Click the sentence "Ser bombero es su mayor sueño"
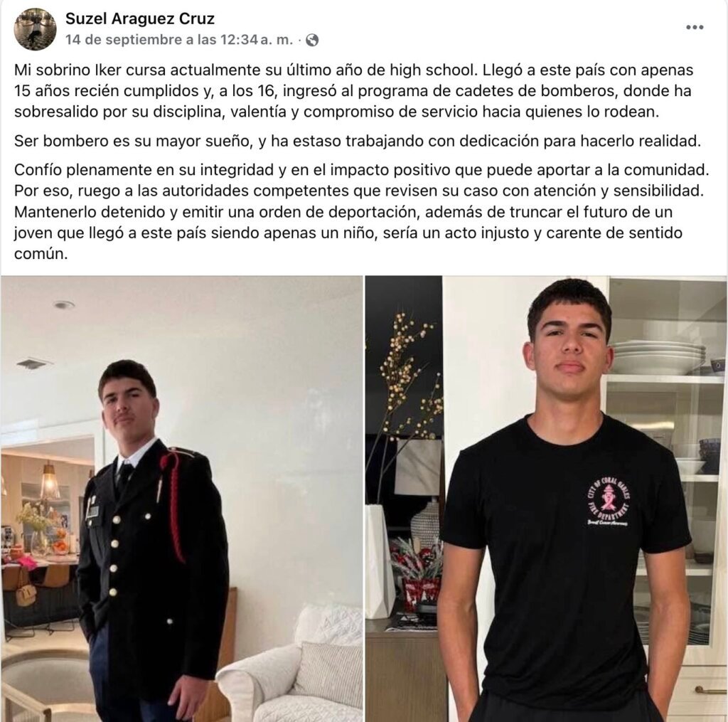Viewport: 728px width, 722px height. (x=132, y=141)
